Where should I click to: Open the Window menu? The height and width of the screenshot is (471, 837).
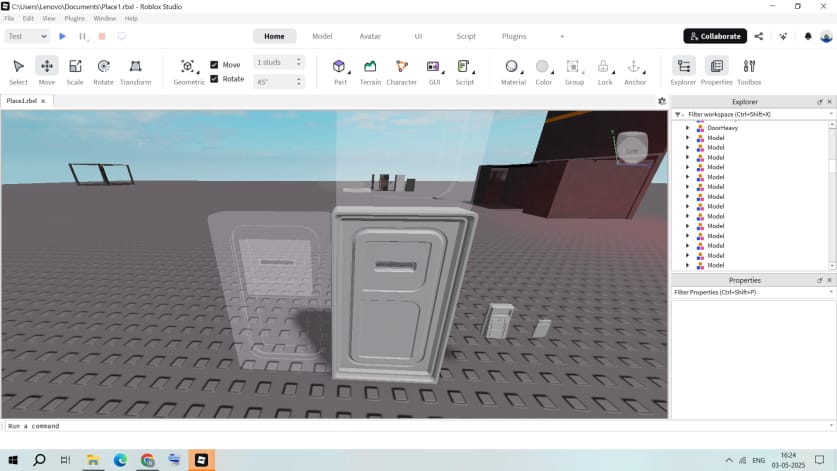[x=105, y=19]
